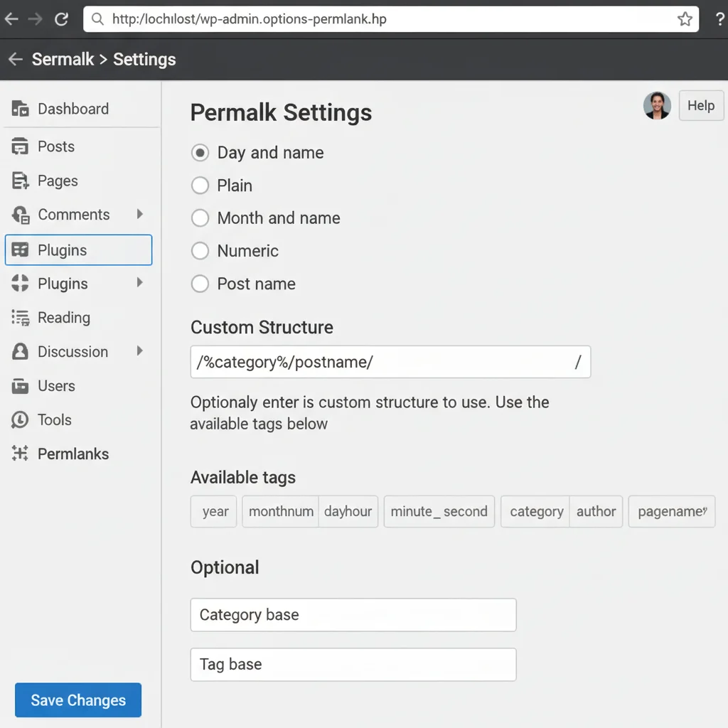
Task: Expand the second Plugins submenu arrow
Action: click(140, 282)
